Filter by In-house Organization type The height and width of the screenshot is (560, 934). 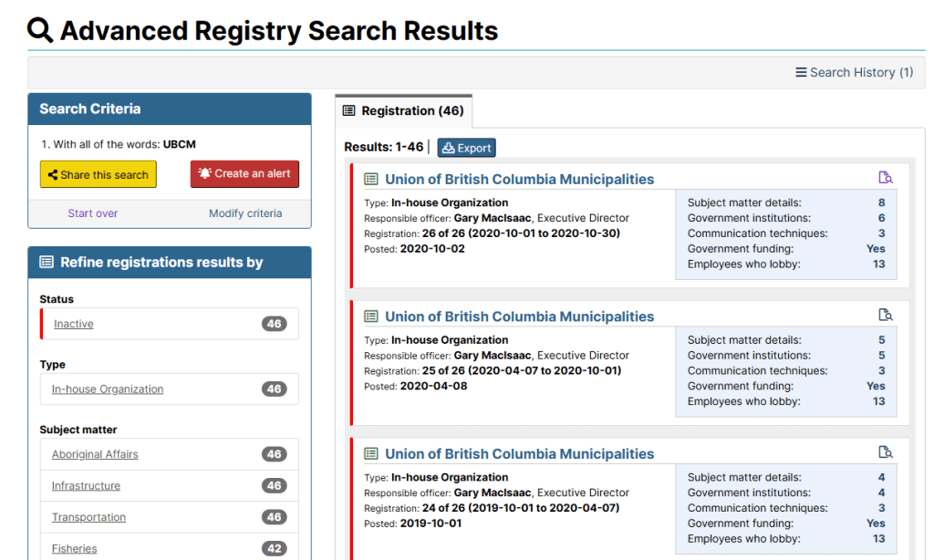pyautogui.click(x=108, y=389)
